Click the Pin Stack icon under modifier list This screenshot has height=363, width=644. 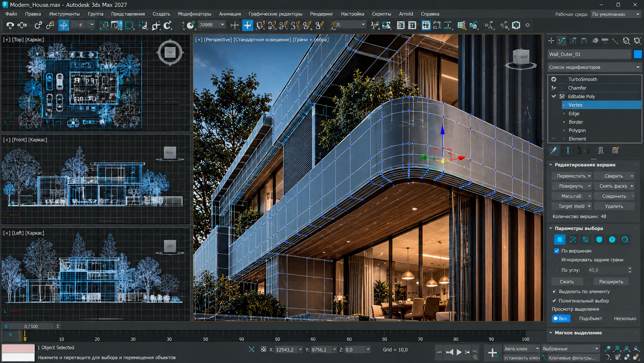click(554, 150)
